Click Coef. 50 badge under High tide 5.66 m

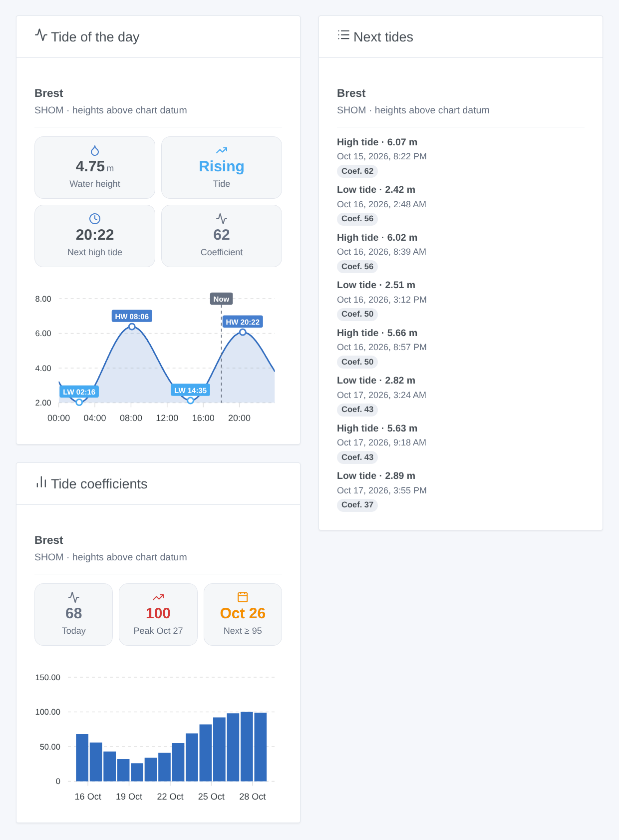tap(357, 362)
